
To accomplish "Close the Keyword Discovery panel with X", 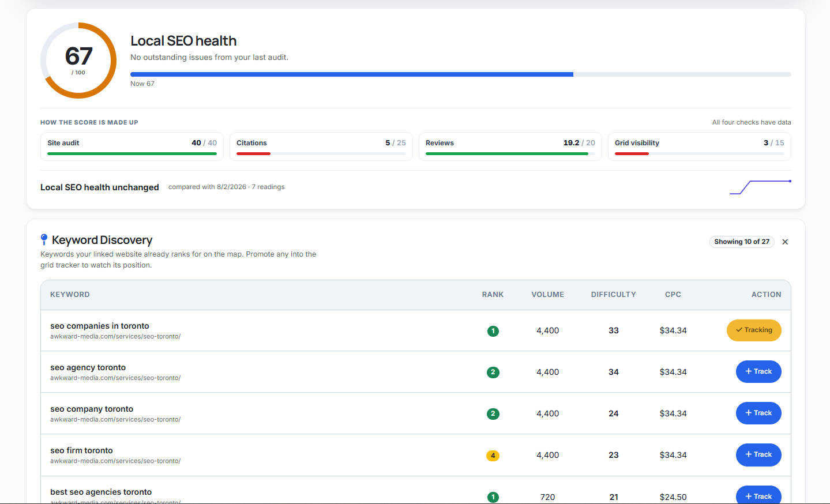I will coord(785,242).
